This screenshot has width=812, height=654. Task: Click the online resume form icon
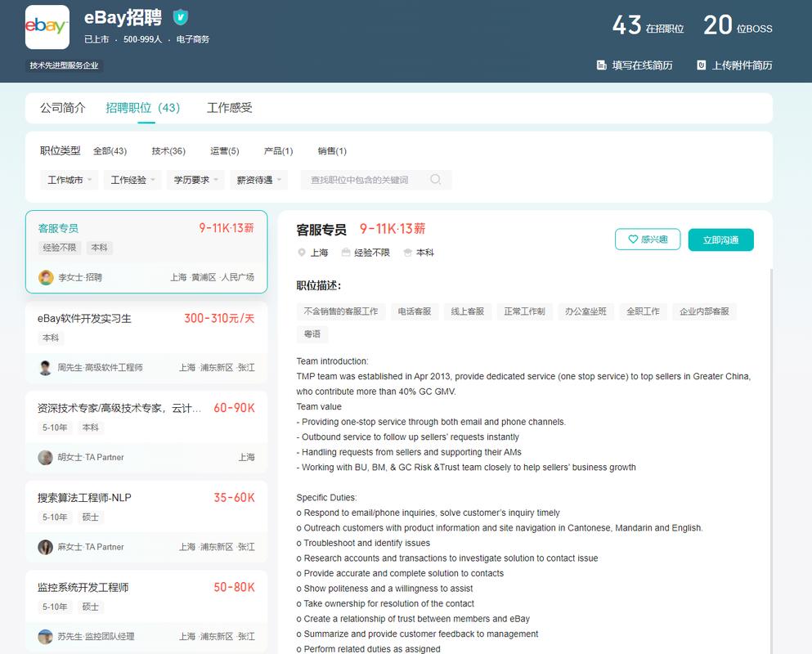[x=601, y=65]
